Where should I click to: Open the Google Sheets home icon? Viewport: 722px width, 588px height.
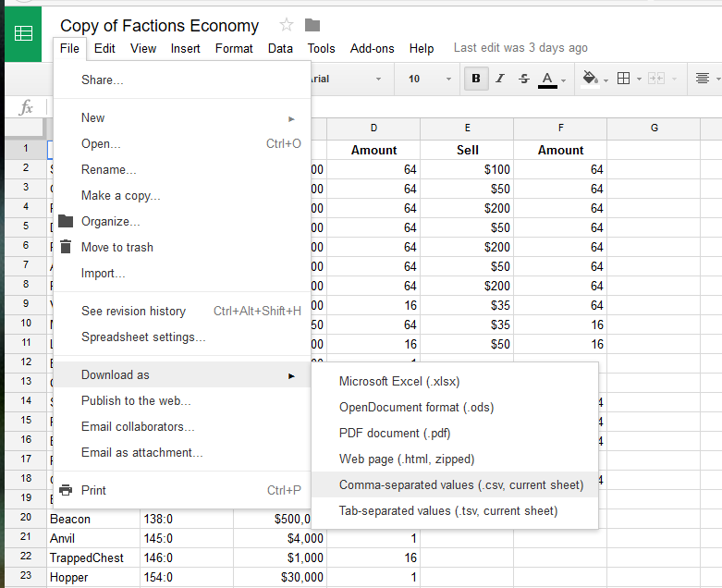23,33
